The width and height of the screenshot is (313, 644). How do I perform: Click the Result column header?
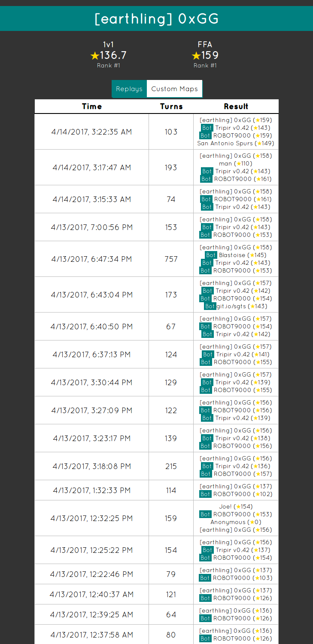click(236, 107)
